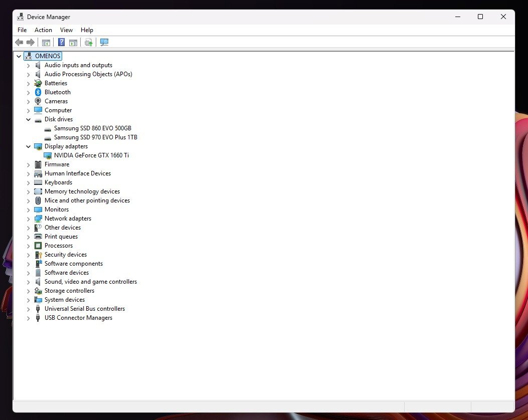
Task: Click the Print queues printer icon
Action: (x=38, y=237)
